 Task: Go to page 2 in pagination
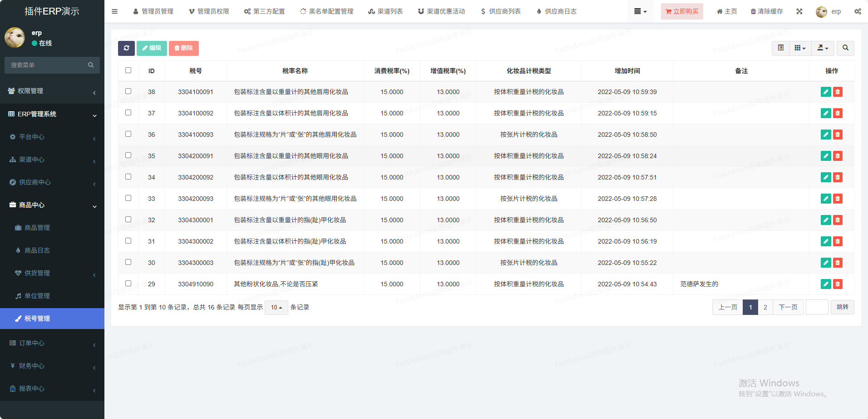[x=765, y=307]
